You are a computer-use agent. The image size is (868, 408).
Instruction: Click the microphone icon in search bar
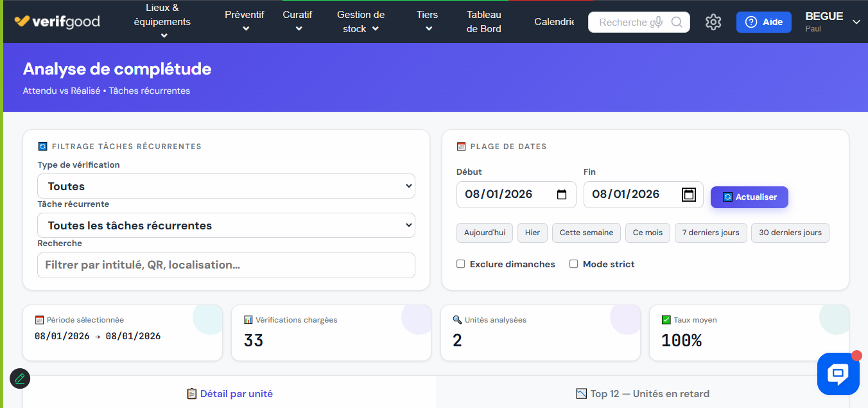655,22
